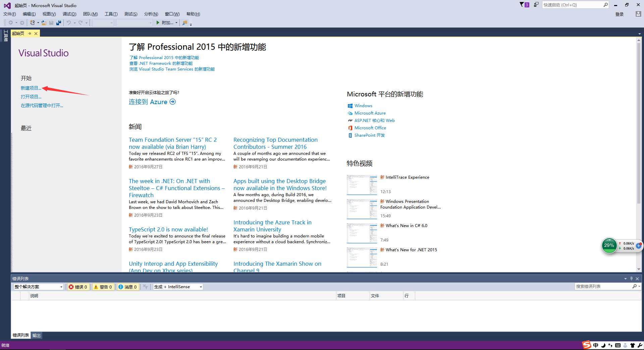The width and height of the screenshot is (644, 350).
Task: Click the 连接到 Azure link
Action: [x=148, y=102]
